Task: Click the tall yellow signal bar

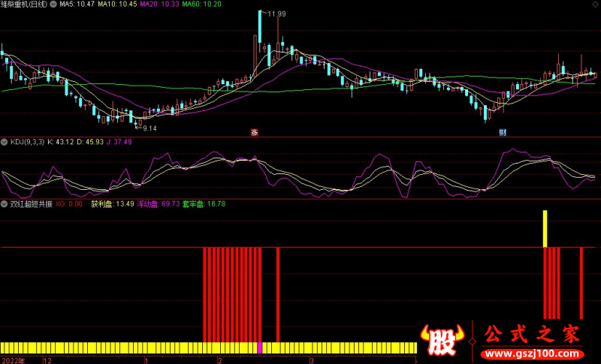Action: click(545, 229)
